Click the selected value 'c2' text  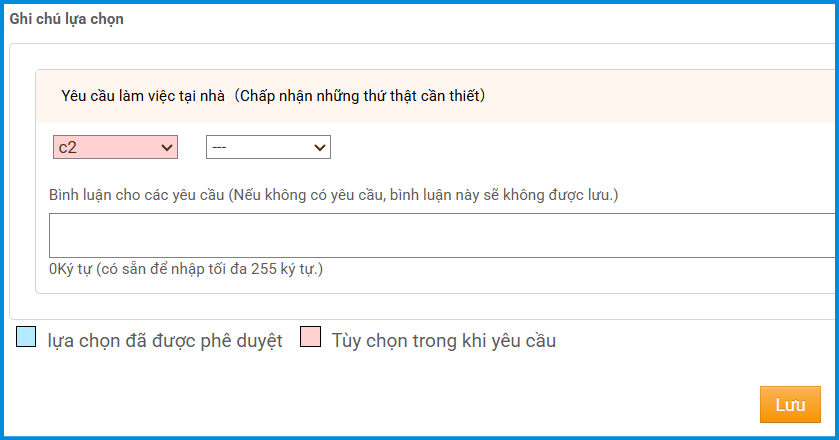click(x=68, y=147)
